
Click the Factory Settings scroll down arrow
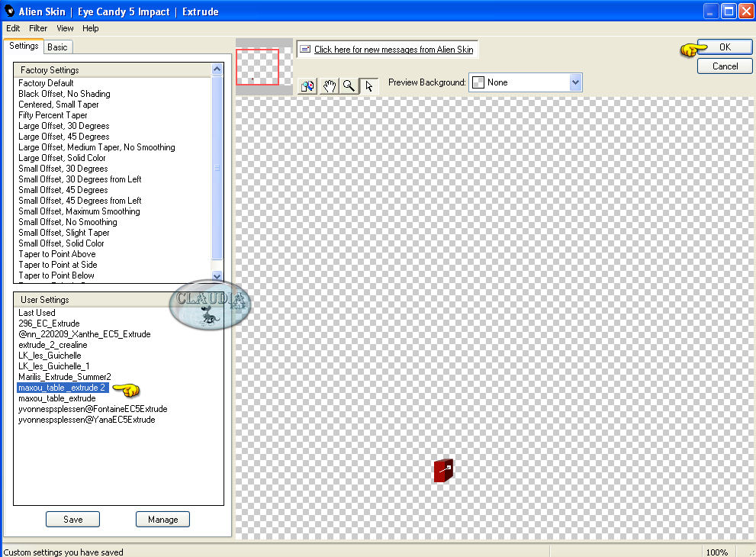(217, 276)
